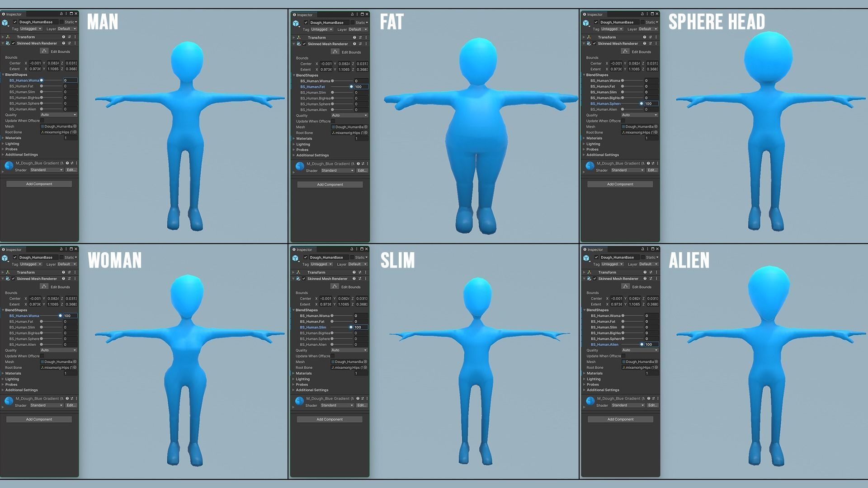The image size is (868, 488).
Task: Click the cube icon in SPHERE HEAD panel
Action: coord(586,23)
